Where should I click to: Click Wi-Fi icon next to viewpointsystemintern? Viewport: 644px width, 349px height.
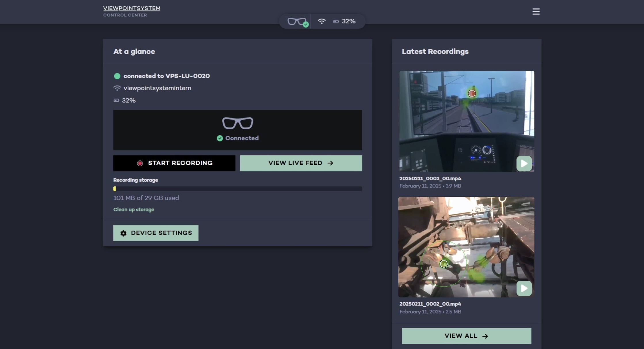coord(117,88)
